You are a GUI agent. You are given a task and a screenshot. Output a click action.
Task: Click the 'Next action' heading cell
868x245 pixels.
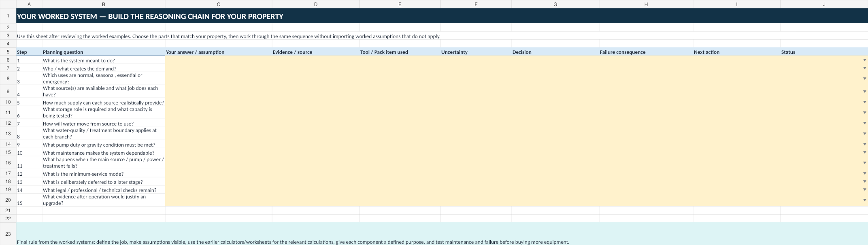pos(737,52)
